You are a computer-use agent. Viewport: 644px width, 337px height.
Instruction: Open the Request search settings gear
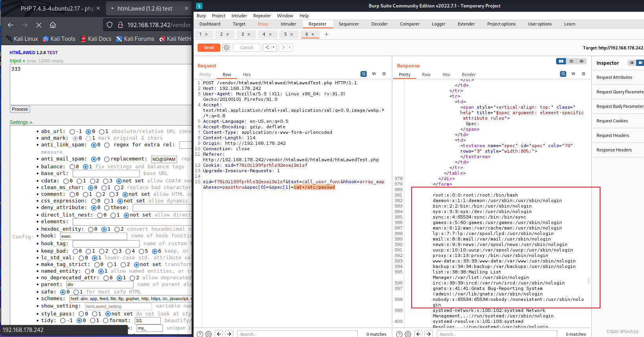click(209, 334)
